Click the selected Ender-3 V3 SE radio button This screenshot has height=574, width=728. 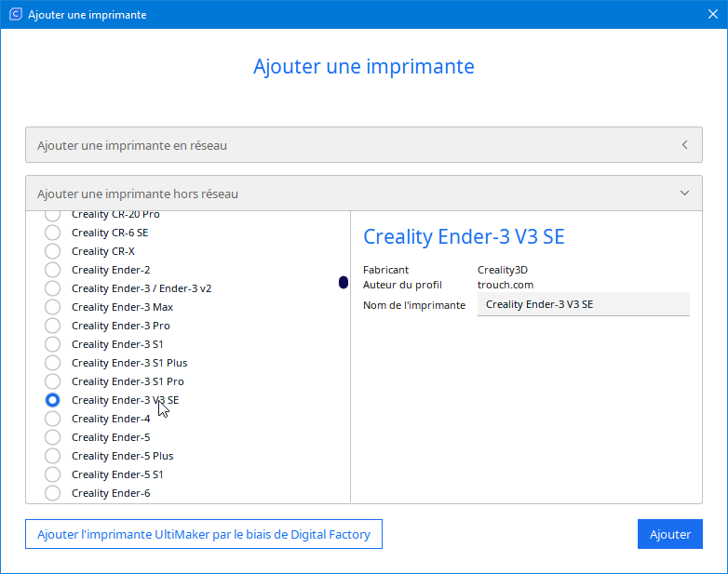tap(52, 400)
